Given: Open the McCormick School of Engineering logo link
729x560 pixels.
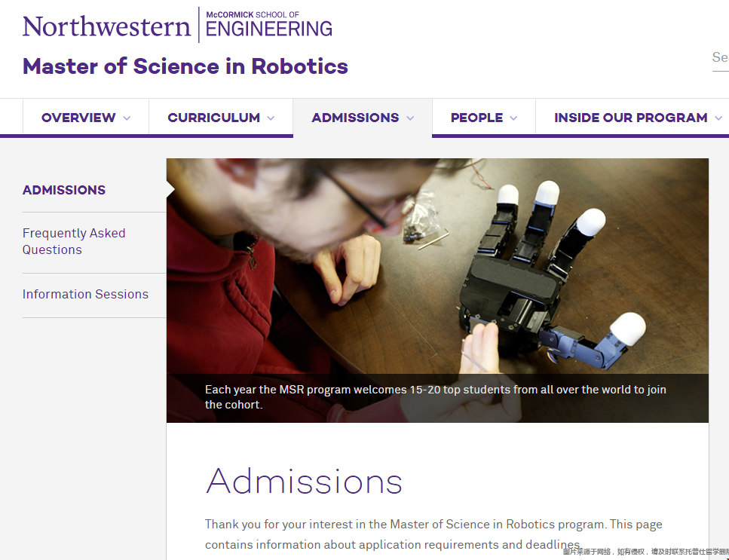Looking at the screenshot, I should (x=268, y=25).
